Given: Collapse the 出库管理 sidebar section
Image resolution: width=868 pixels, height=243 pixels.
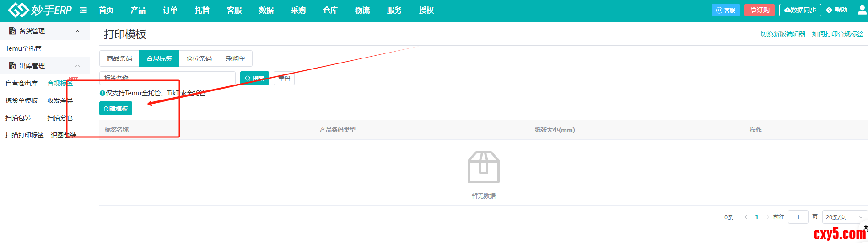Looking at the screenshot, I should (x=77, y=66).
